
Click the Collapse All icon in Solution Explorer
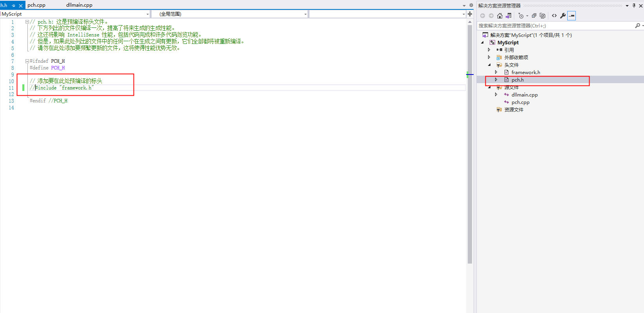[x=534, y=16]
